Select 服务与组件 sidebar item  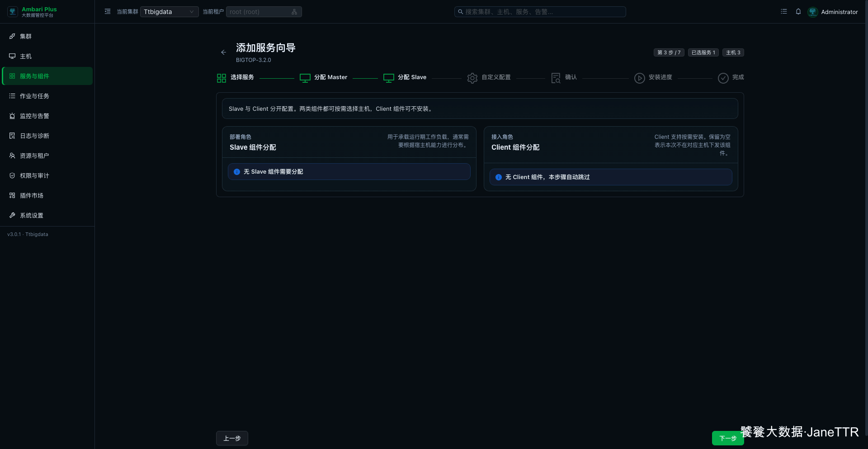click(x=47, y=76)
